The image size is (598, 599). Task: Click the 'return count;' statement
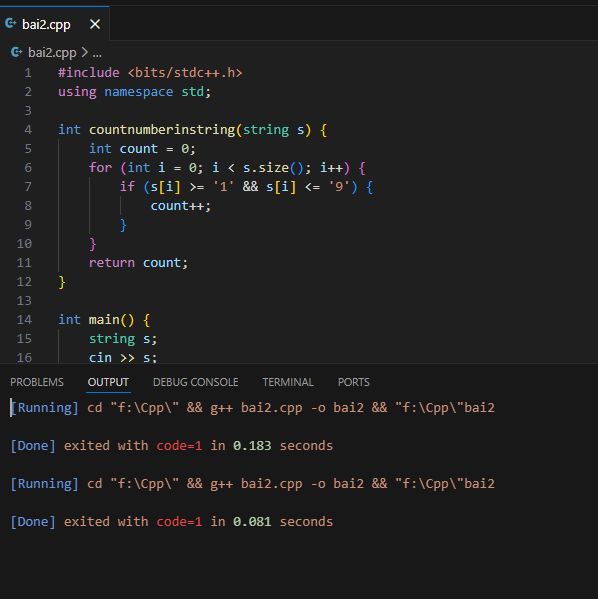[x=138, y=263]
